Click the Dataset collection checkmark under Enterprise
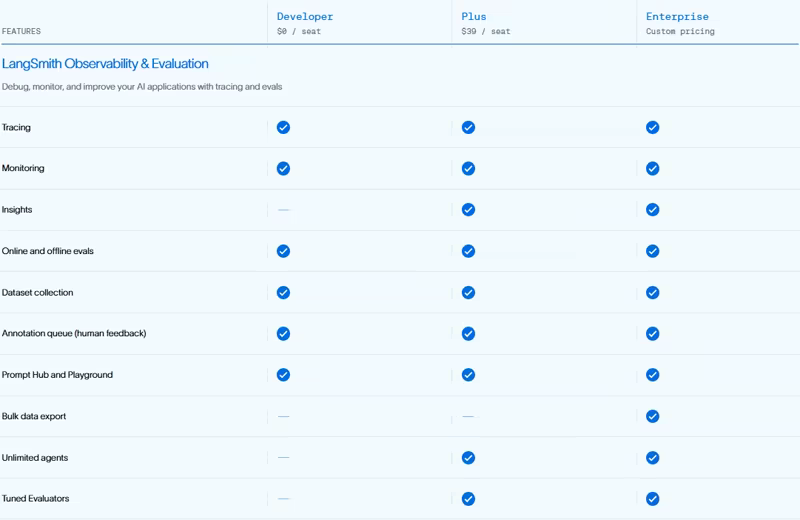The height and width of the screenshot is (520, 800). pos(652,292)
